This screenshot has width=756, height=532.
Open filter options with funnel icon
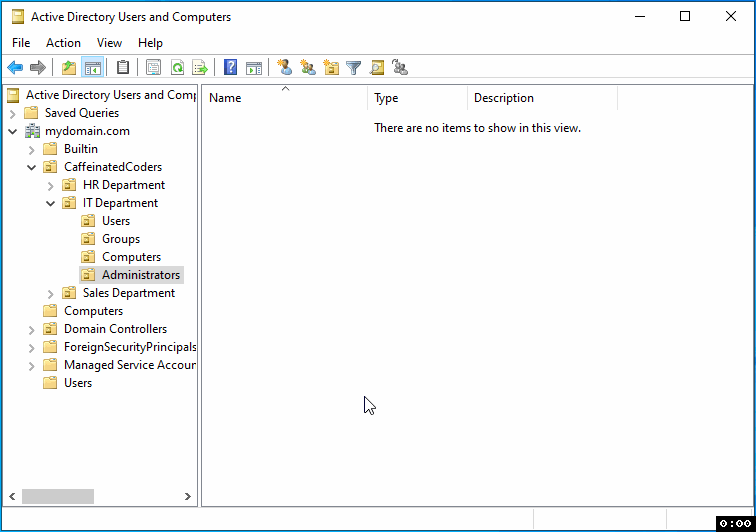pos(354,68)
